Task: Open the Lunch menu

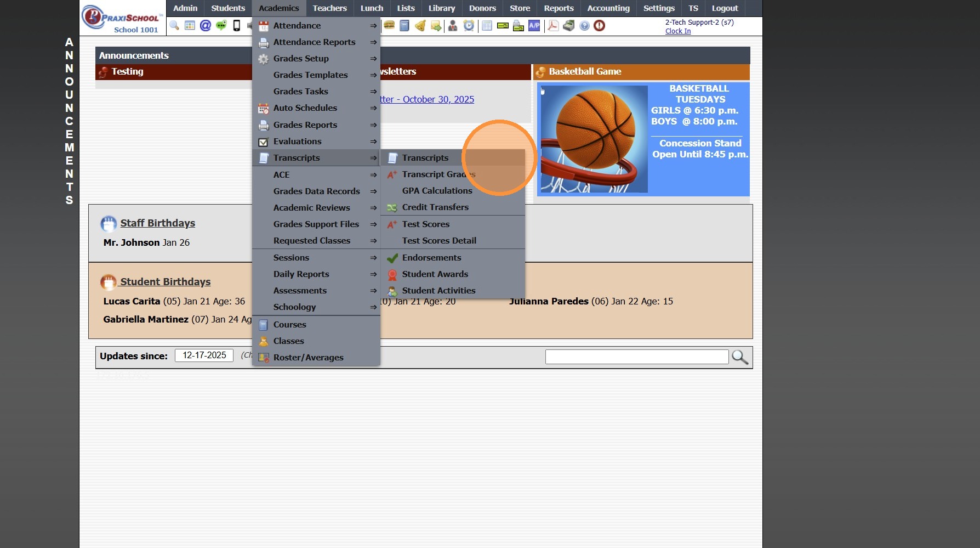Action: pos(372,8)
